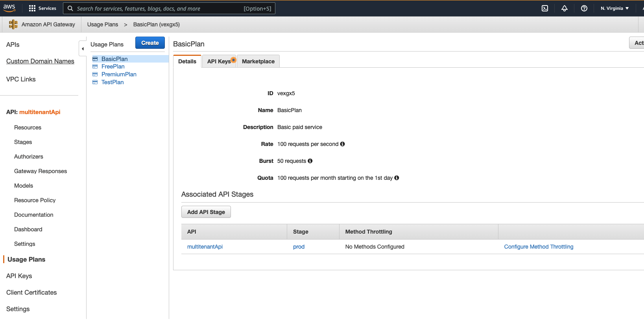Open the help question mark icon
The height and width of the screenshot is (332, 644).
point(584,8)
